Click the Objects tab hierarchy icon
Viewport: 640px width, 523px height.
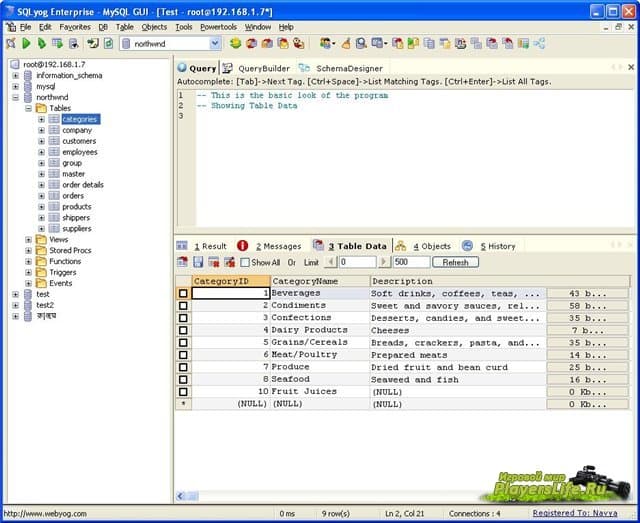pyautogui.click(x=400, y=246)
